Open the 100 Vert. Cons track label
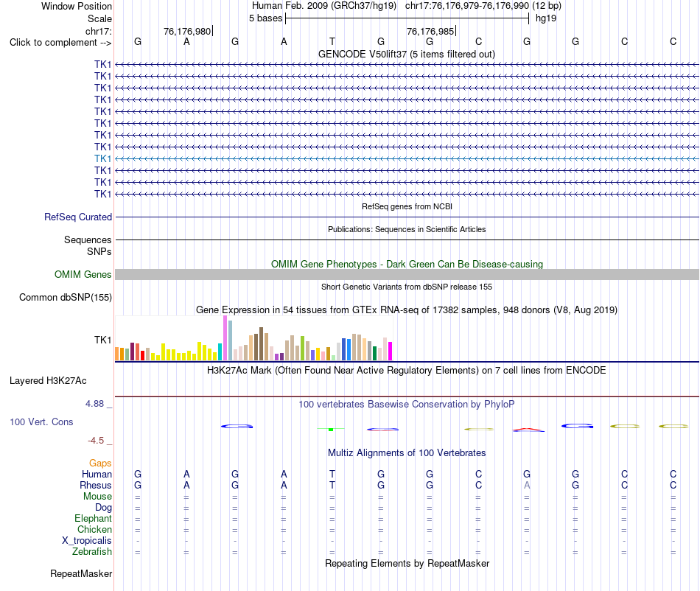The height and width of the screenshot is (591, 700). [x=41, y=422]
